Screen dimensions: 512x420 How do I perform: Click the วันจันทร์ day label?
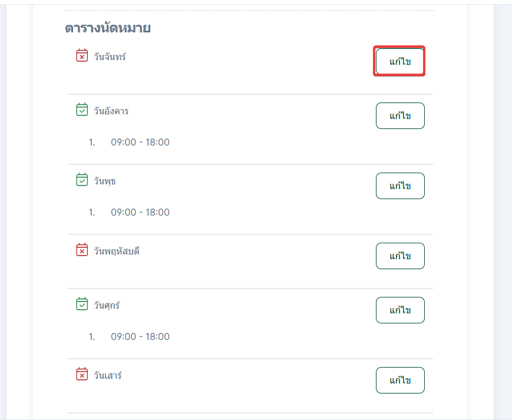110,57
